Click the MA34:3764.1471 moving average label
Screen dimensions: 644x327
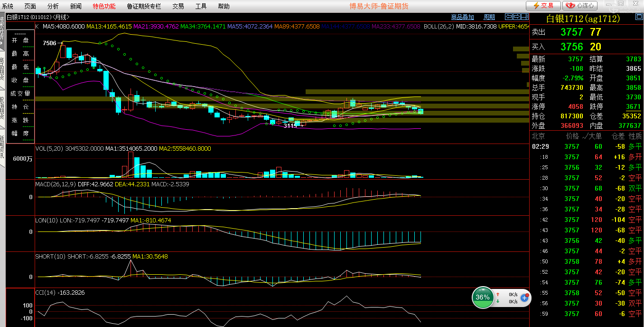[203, 26]
